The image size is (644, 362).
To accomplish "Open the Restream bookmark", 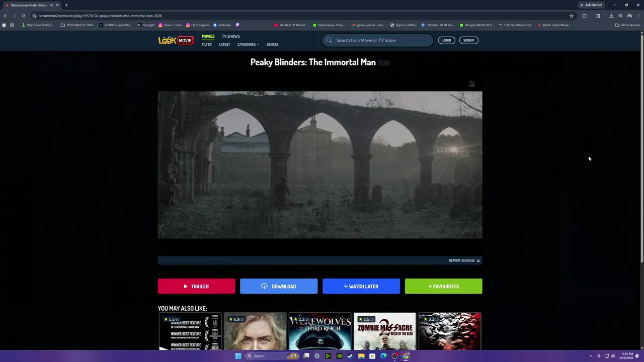I will [x=222, y=25].
